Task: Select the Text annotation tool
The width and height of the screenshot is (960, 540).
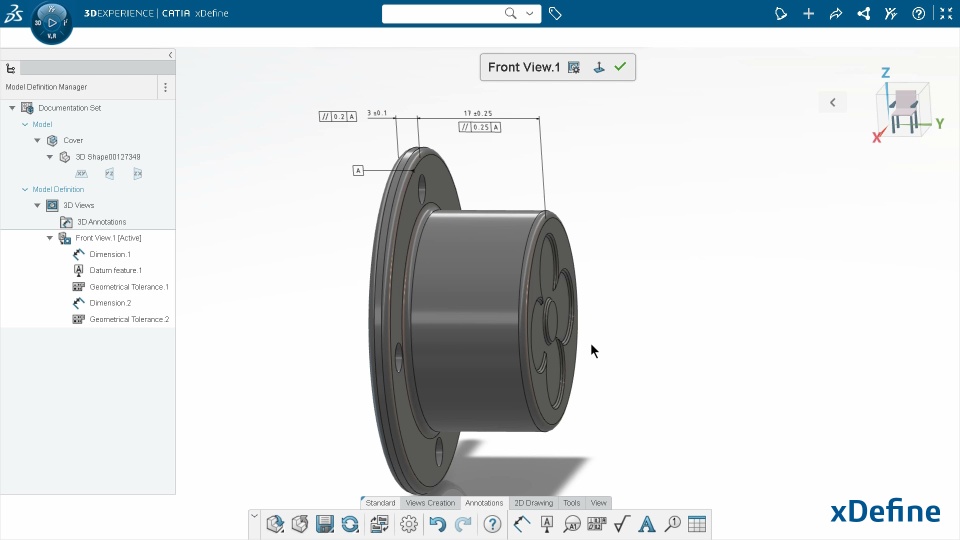Action: pyautogui.click(x=647, y=524)
